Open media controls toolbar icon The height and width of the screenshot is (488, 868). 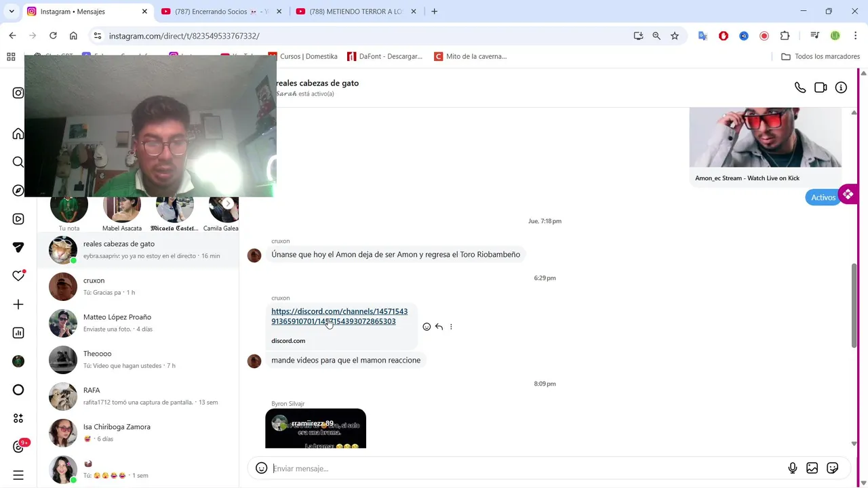click(x=814, y=36)
